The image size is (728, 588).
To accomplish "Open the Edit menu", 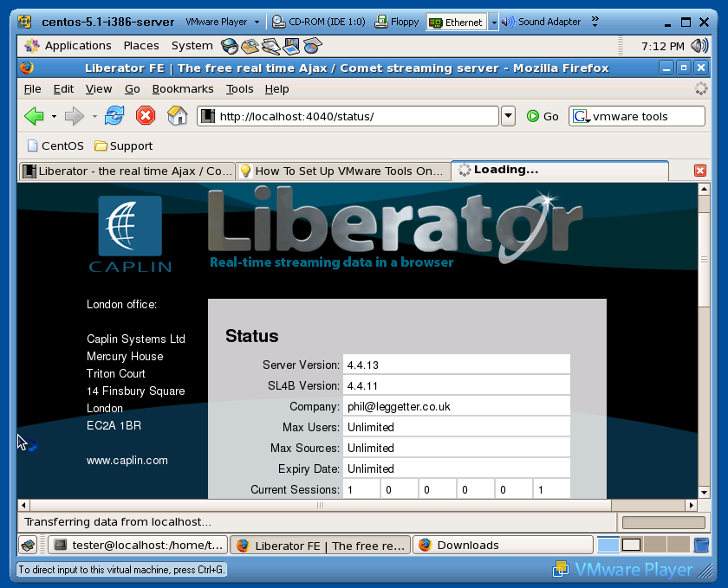I will tap(63, 88).
